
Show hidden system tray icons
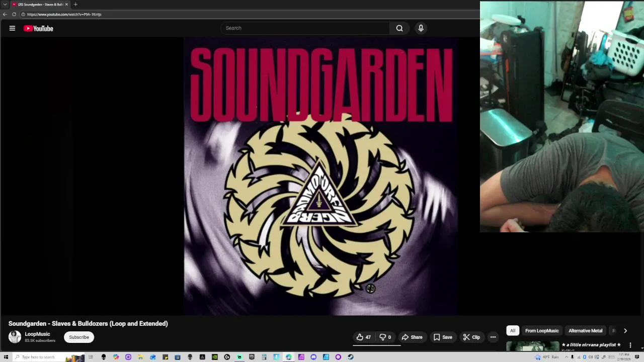click(567, 357)
